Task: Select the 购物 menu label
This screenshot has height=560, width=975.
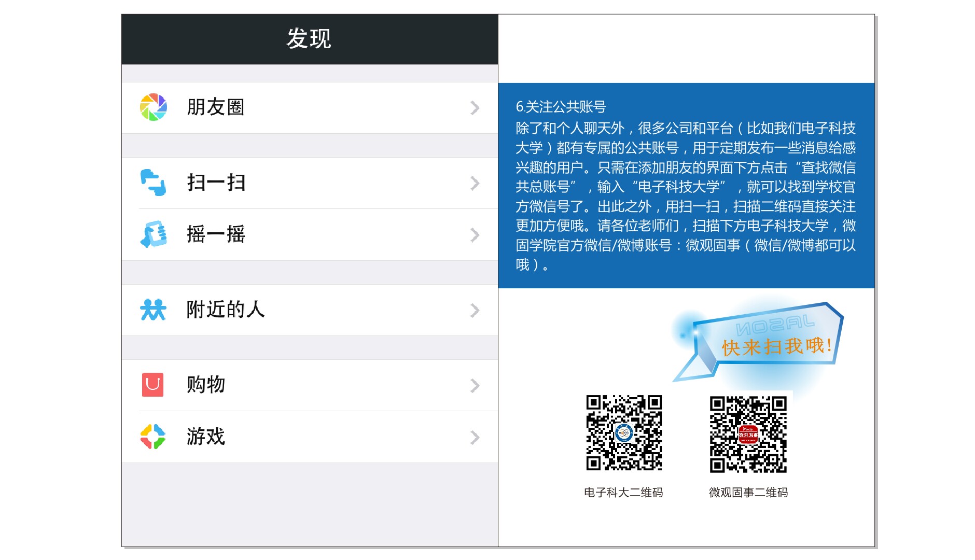Action: point(206,385)
